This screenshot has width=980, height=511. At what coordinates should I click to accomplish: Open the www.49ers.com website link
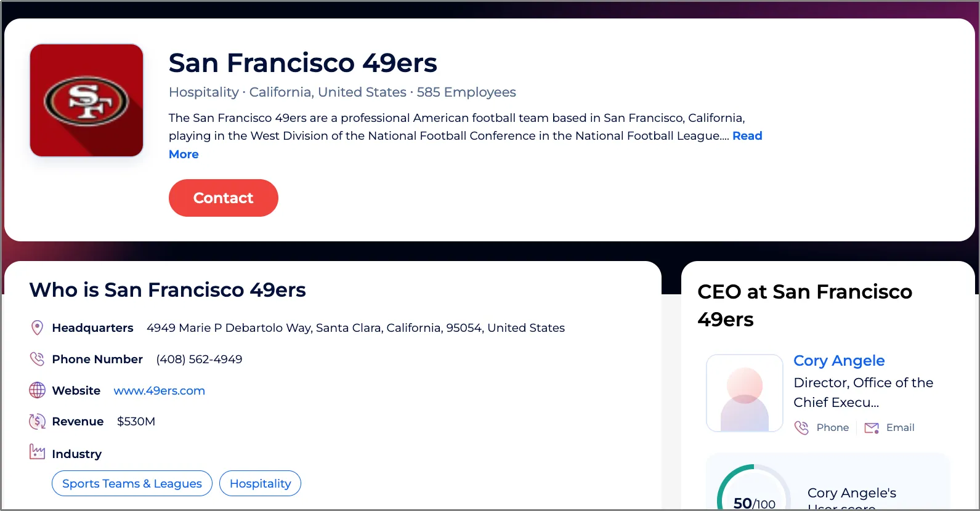[x=159, y=391]
